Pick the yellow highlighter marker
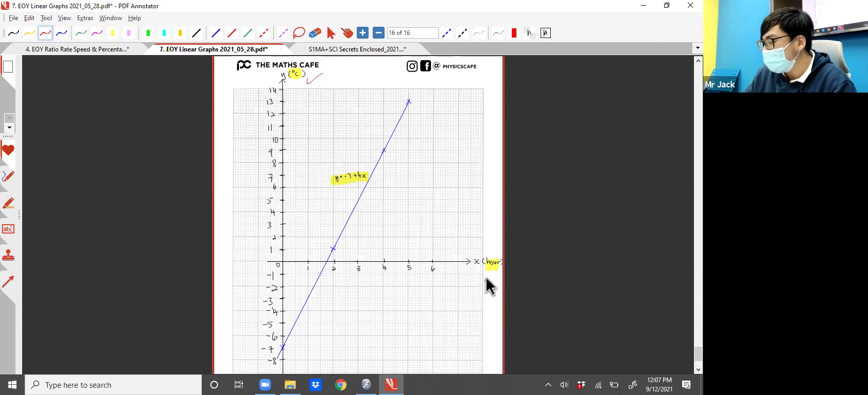 [113, 33]
